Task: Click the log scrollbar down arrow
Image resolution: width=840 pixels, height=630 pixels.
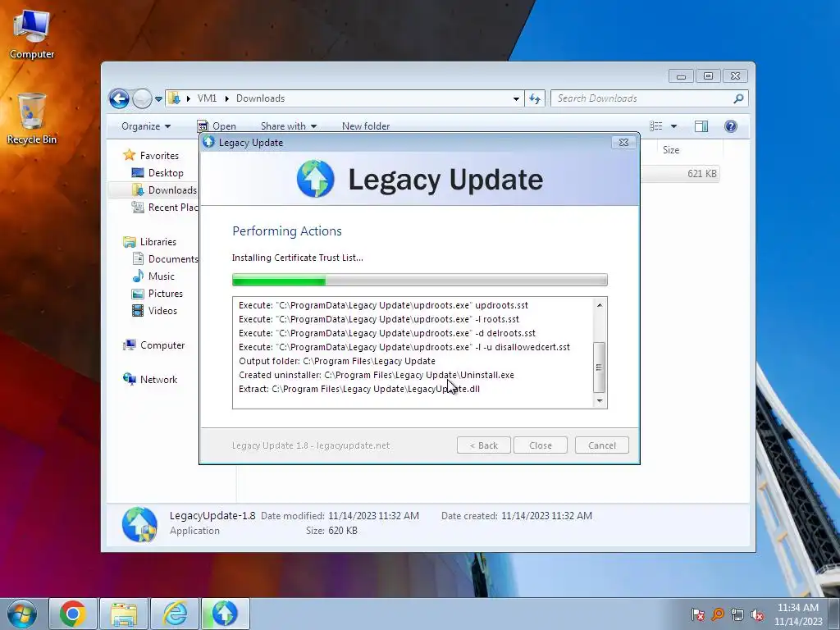Action: [600, 400]
